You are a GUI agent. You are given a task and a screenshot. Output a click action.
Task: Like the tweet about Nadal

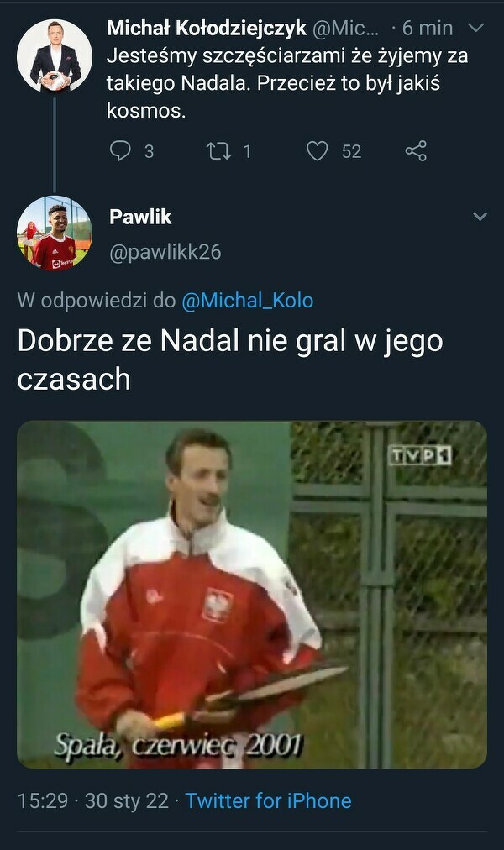pyautogui.click(x=318, y=150)
